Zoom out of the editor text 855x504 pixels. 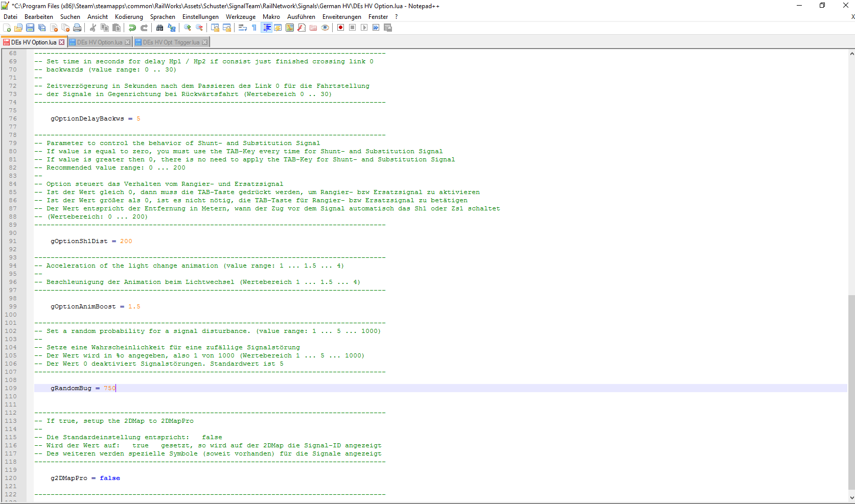coord(199,28)
